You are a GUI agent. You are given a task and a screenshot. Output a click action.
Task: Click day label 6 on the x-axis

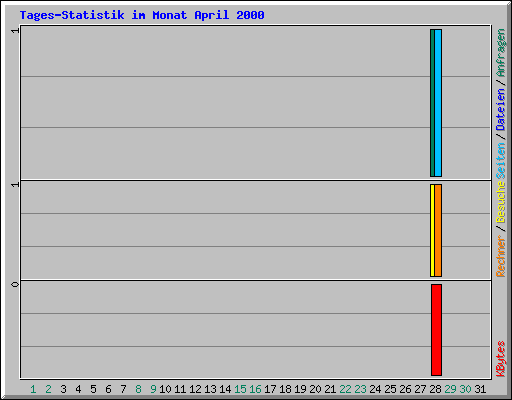pyautogui.click(x=108, y=389)
